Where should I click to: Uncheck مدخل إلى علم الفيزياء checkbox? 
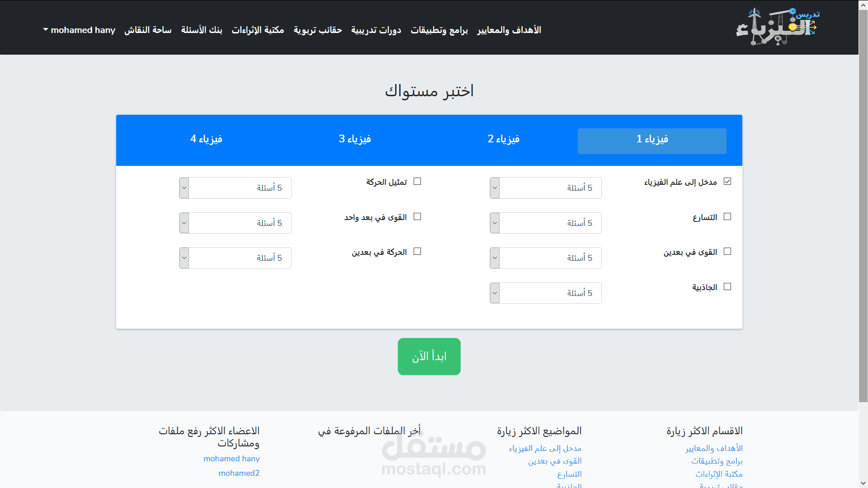point(727,182)
